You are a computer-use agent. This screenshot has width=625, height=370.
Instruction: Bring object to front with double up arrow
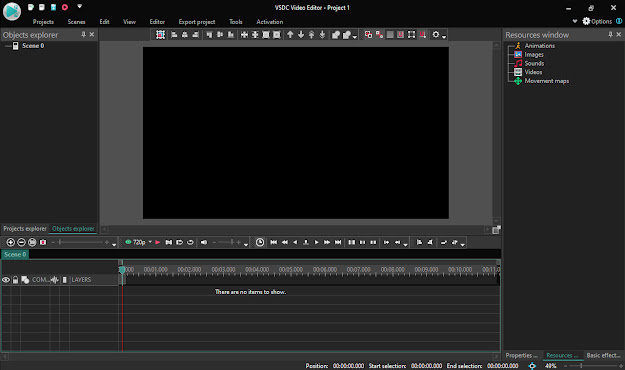312,35
